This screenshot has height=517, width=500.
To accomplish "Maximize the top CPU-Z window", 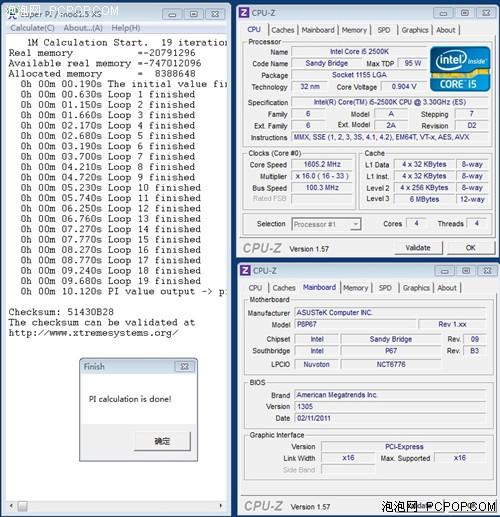I will coord(465,13).
